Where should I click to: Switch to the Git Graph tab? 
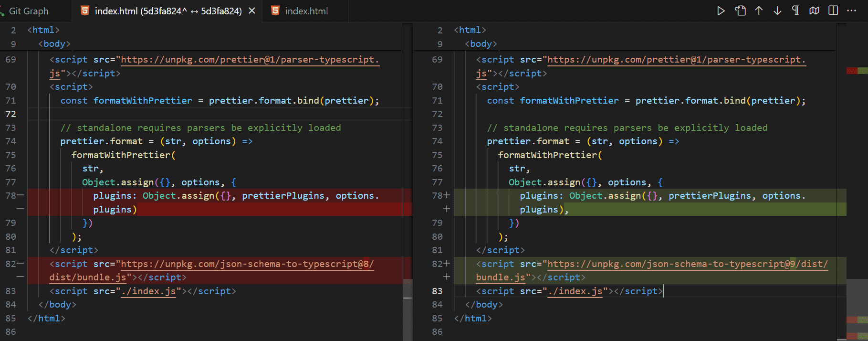tap(29, 11)
